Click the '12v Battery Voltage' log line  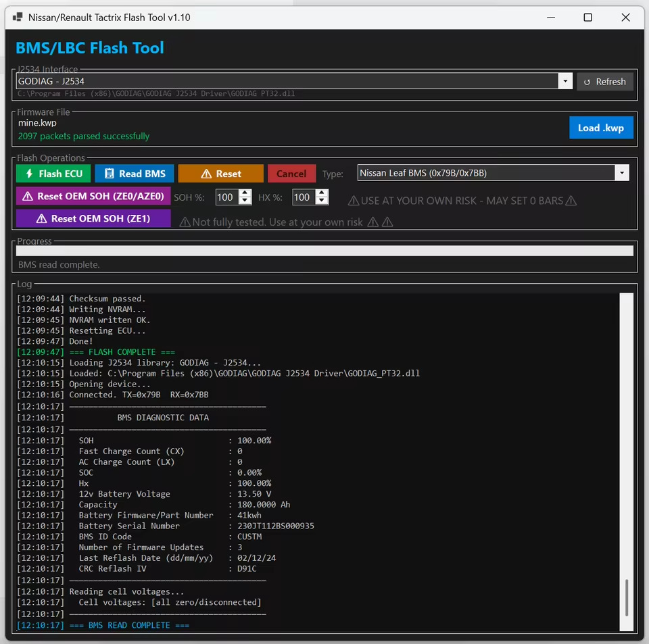(144, 494)
